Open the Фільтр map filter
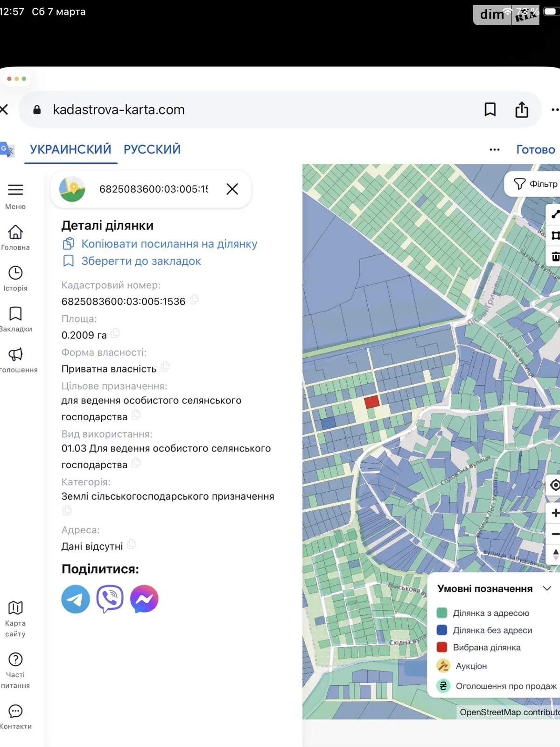This screenshot has height=747, width=560. point(536,184)
